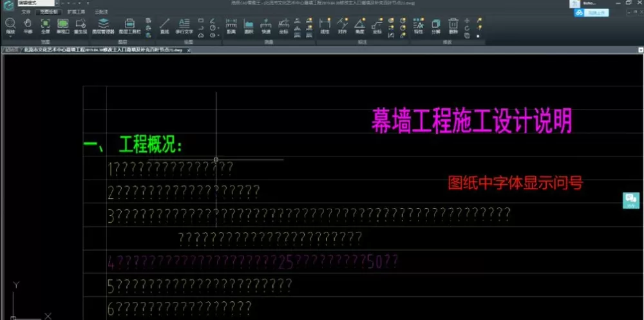Close the open dwg document tab
644x320 pixels.
[189, 50]
